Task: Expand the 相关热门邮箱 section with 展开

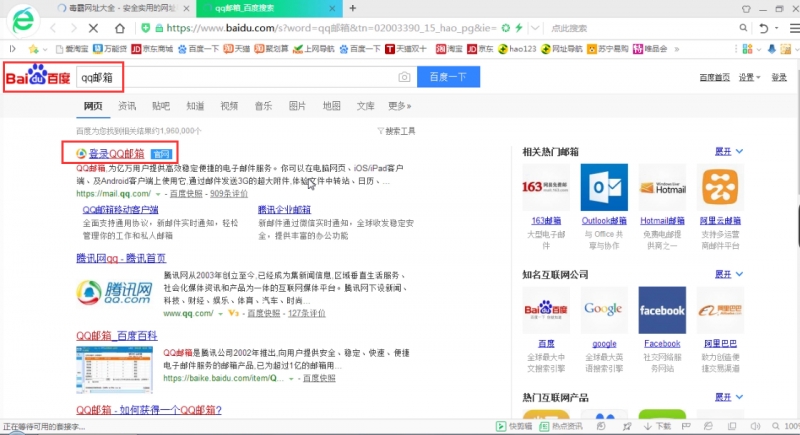Action: (x=729, y=151)
